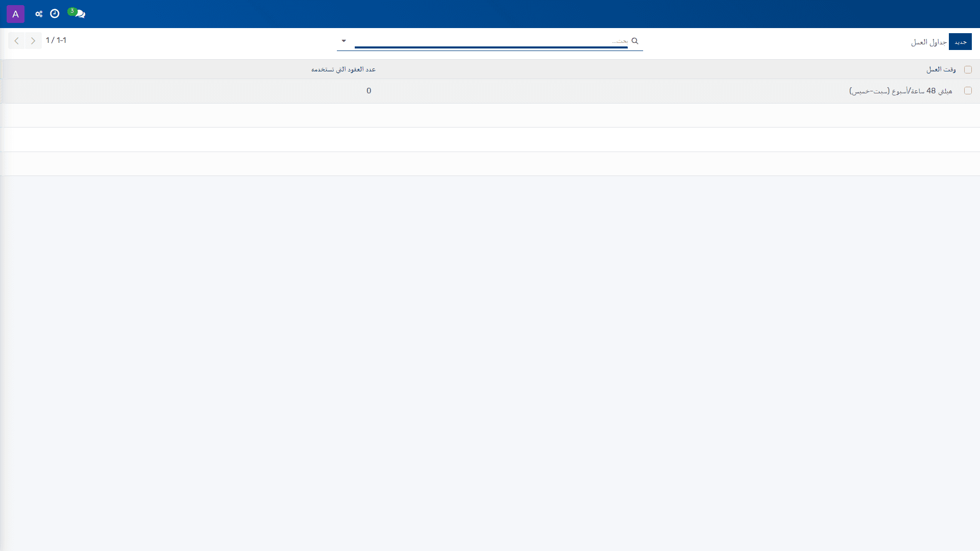Toggle the select-all checkbox in table header

coord(968,69)
